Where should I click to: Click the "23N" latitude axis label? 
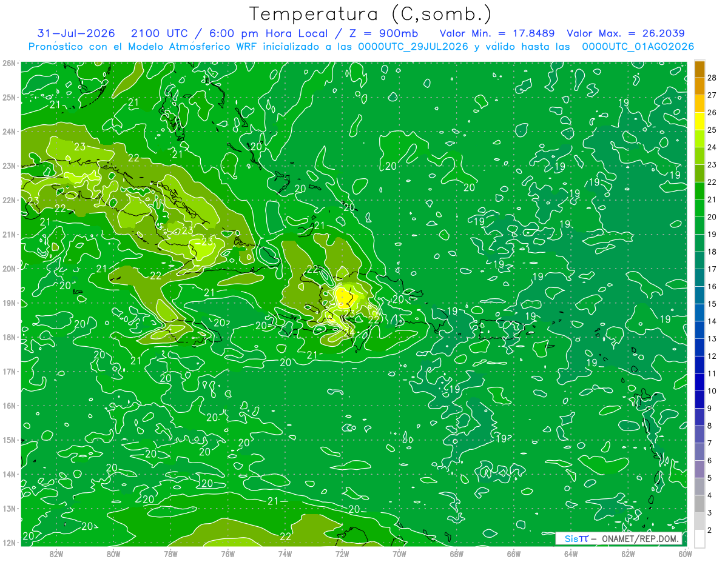(x=8, y=166)
